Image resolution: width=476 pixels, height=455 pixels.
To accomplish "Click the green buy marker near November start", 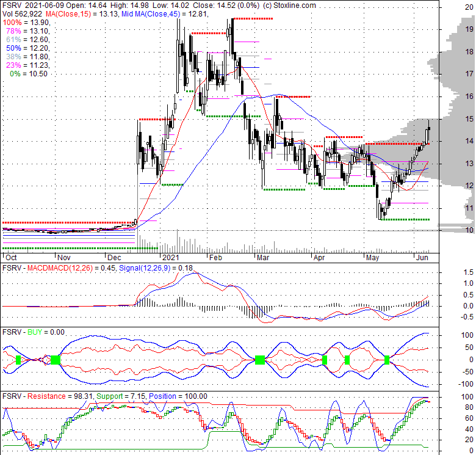I will coord(56,360).
